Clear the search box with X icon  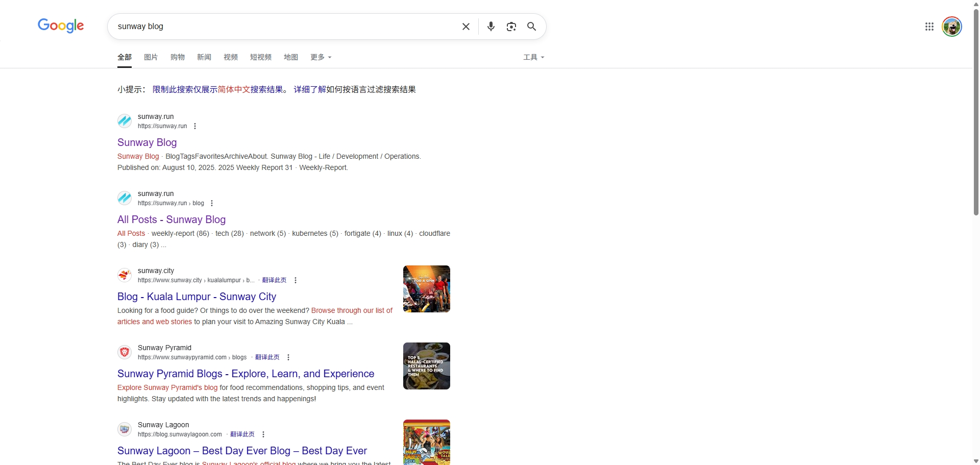coord(465,27)
